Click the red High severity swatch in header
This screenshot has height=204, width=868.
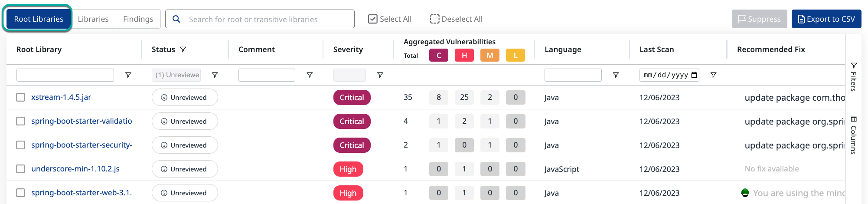click(464, 55)
